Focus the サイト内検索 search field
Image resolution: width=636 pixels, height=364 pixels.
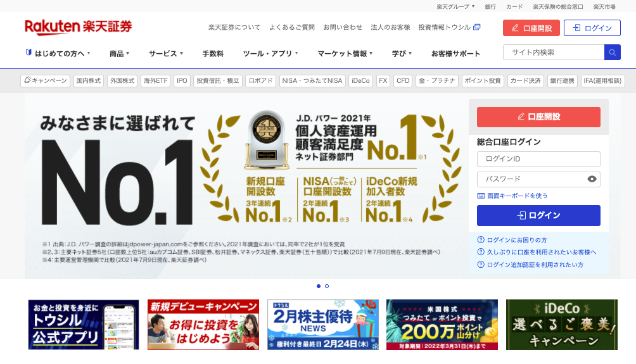click(554, 53)
